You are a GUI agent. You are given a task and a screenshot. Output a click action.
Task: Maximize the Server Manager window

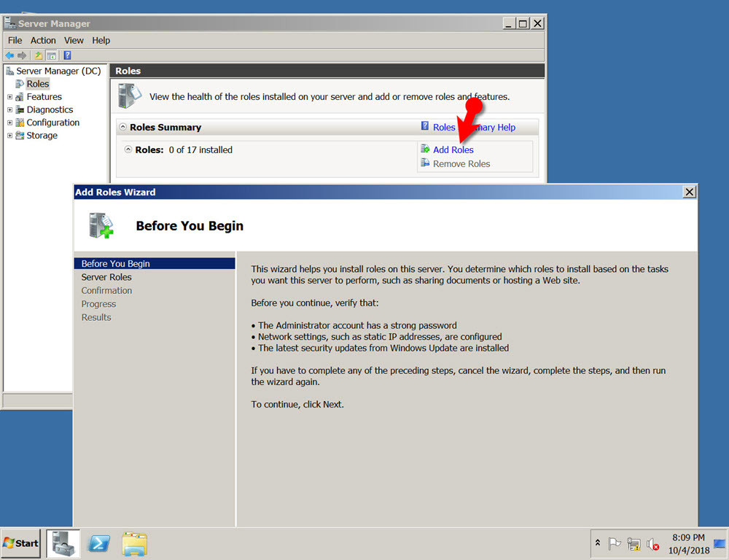523,23
